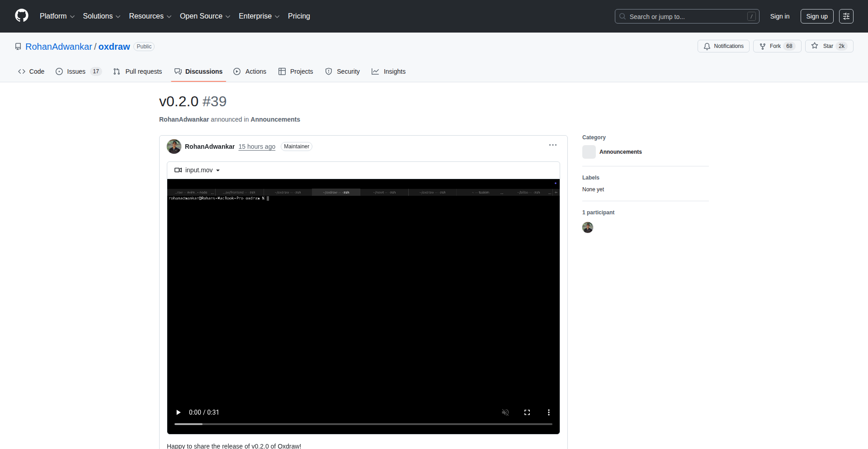
Task: Click participant avatar in sidebar
Action: [x=588, y=227]
